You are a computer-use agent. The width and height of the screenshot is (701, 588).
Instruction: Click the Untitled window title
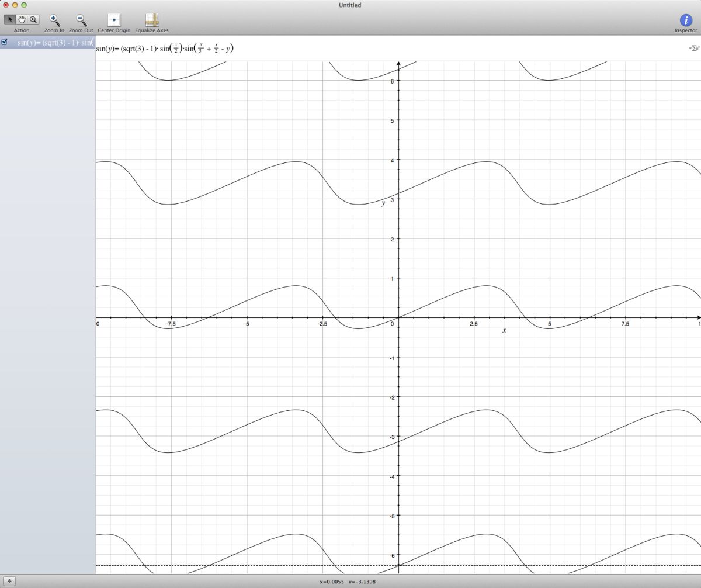[x=350, y=5]
